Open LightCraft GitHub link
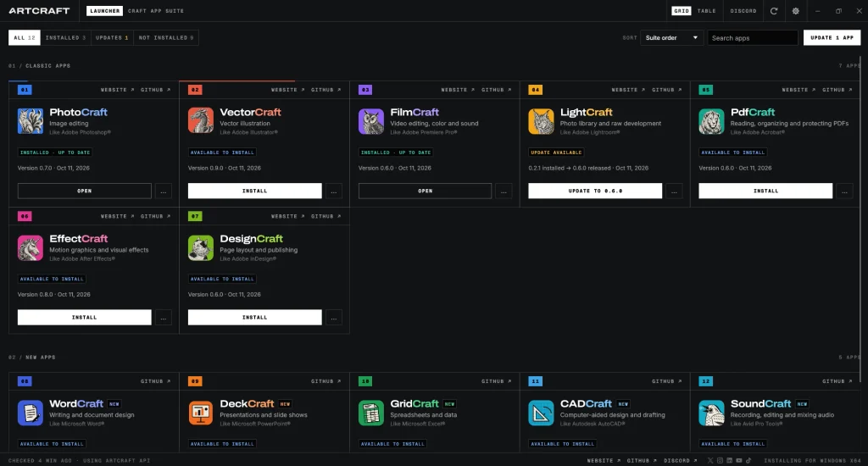The image size is (868, 466). coord(666,90)
